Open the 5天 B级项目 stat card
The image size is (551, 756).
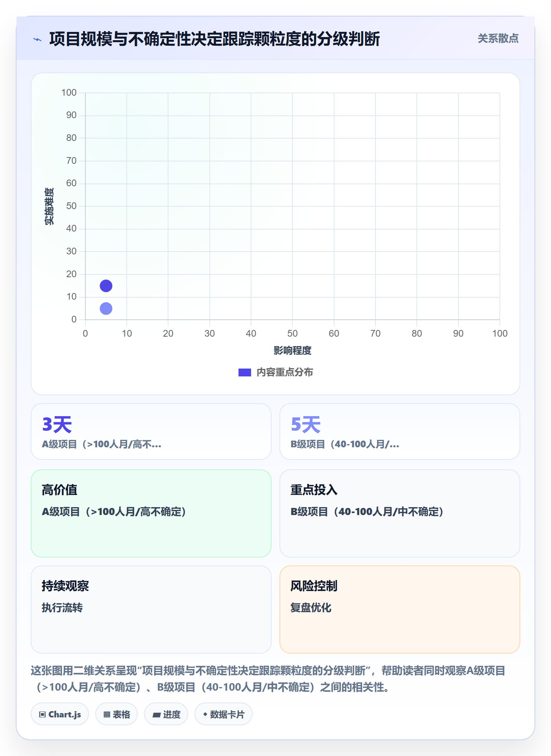click(x=400, y=432)
